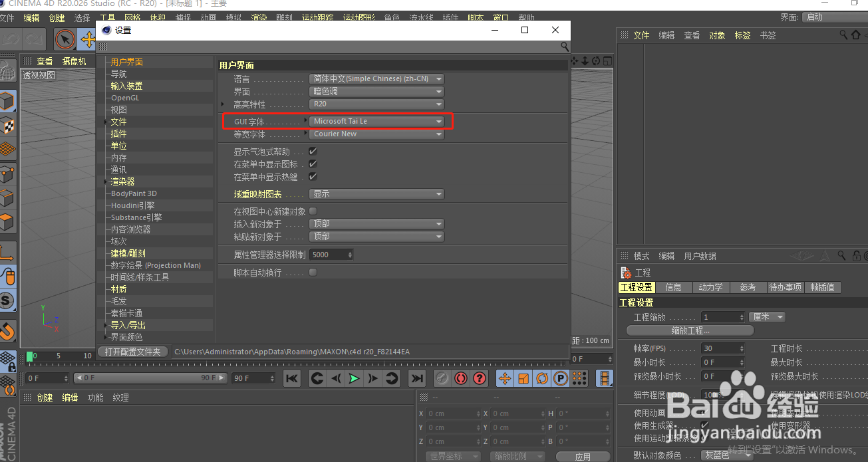Go to next keyframe button
868x462 pixels.
(x=392, y=378)
